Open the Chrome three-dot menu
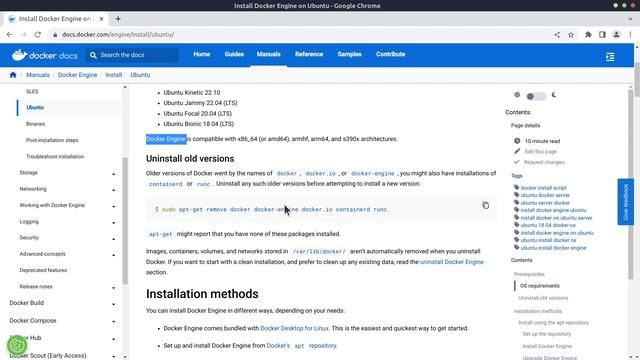This screenshot has width=640, height=360. pos(630,35)
